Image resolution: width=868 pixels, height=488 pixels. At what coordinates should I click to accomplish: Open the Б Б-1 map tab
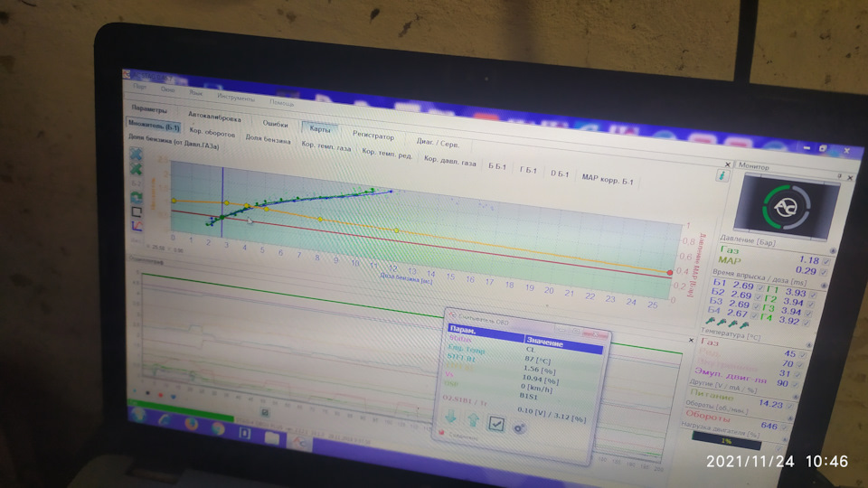pos(497,166)
